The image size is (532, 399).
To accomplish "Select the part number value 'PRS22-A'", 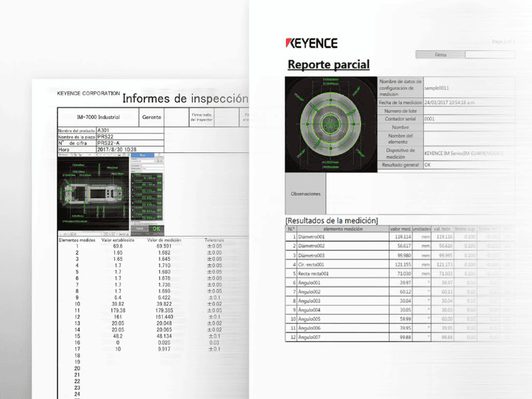I will coord(108,143).
